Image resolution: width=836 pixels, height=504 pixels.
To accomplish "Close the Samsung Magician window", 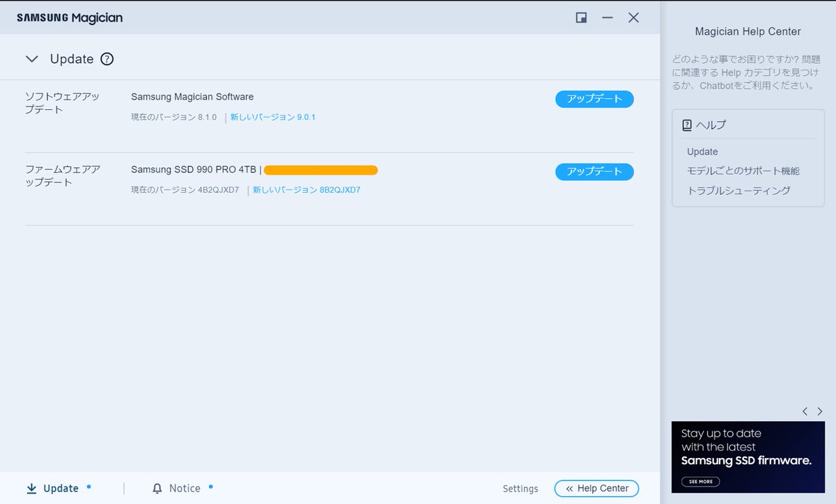I will pos(633,18).
